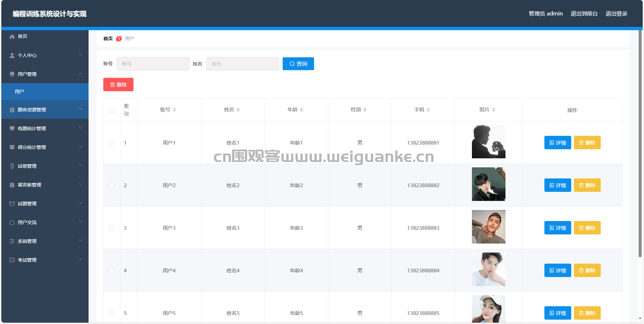Click the 题库资源管理 clipboard icon
Screen dimensions: 644x324
[x=12, y=110]
